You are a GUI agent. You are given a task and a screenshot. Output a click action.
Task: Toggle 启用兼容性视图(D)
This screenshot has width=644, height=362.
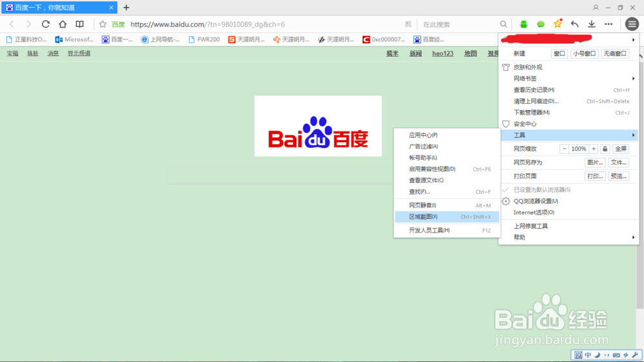(447, 169)
